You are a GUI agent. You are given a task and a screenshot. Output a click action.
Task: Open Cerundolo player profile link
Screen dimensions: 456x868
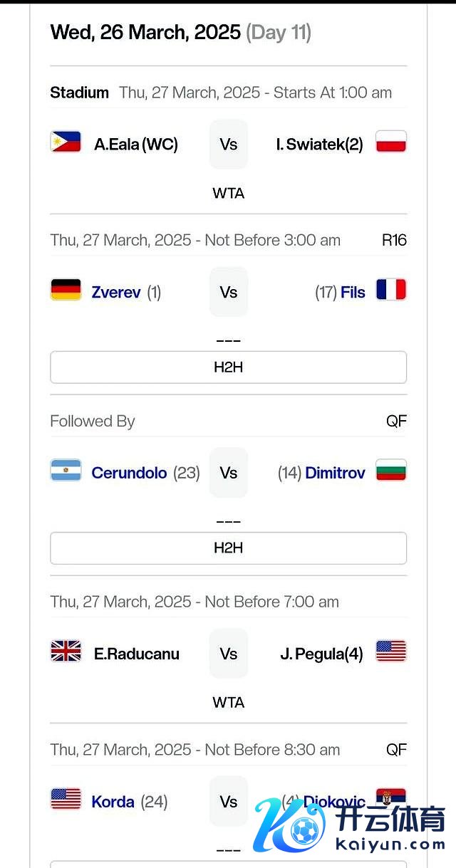129,473
